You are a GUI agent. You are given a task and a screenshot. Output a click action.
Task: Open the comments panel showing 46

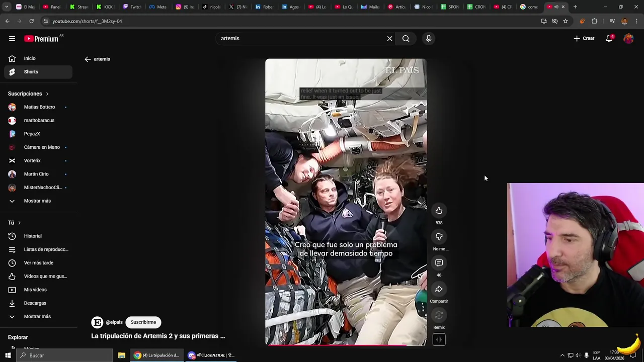(439, 262)
